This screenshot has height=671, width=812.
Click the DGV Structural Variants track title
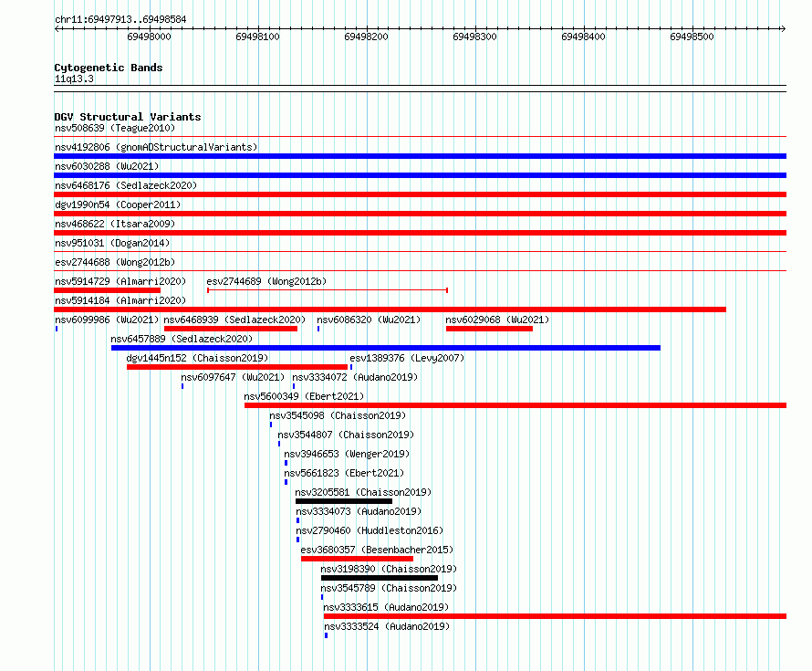[128, 117]
